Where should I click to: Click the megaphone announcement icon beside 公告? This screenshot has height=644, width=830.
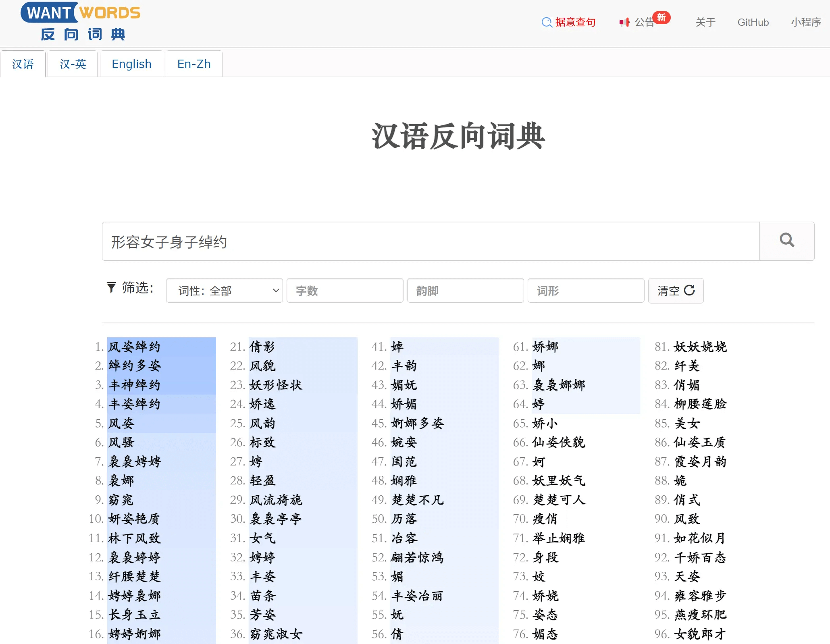point(624,23)
